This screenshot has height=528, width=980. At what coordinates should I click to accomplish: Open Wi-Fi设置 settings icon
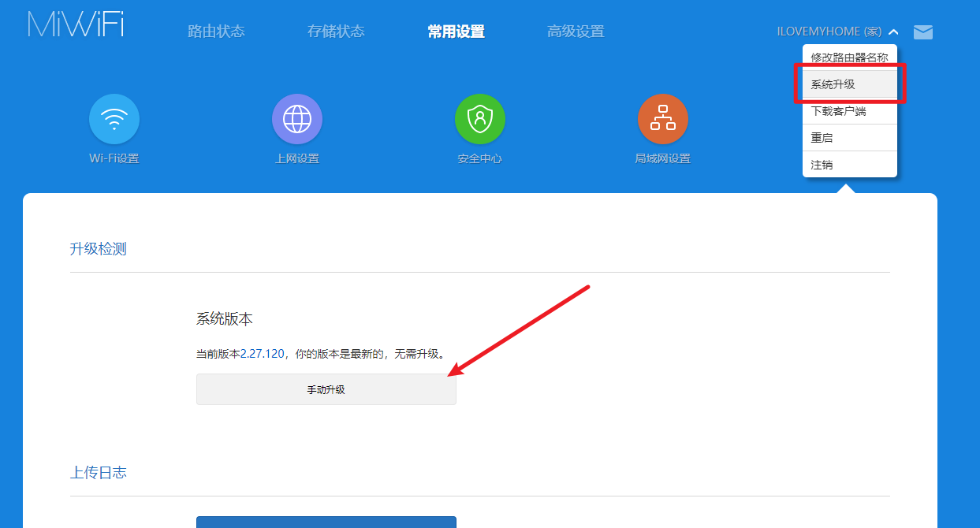(x=114, y=118)
